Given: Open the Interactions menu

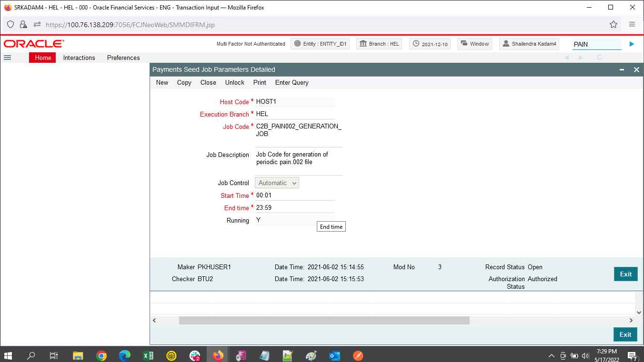Looking at the screenshot, I should click(x=79, y=58).
